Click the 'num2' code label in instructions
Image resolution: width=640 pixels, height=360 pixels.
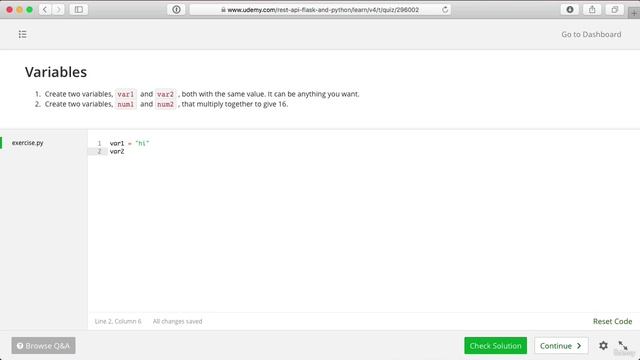165,104
